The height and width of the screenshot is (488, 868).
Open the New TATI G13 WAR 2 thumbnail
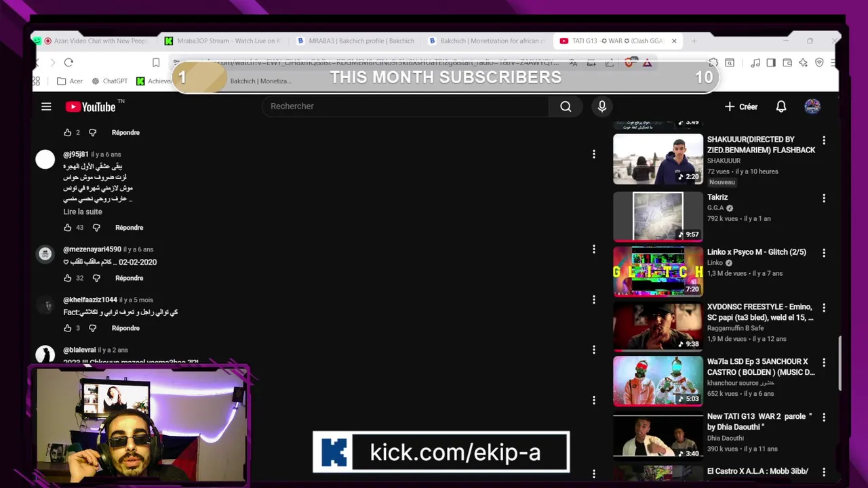click(658, 436)
